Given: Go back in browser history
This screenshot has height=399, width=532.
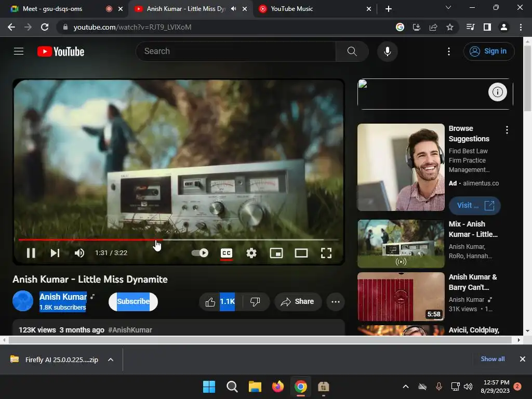Looking at the screenshot, I should pyautogui.click(x=11, y=27).
